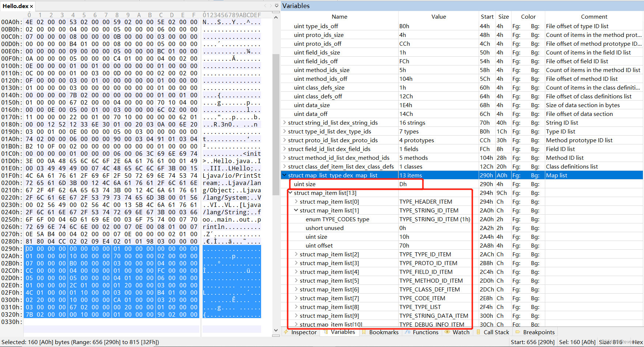Expand struct class_def_item_list dex_class_defs
Screen dimensions: 644x347
(285, 166)
